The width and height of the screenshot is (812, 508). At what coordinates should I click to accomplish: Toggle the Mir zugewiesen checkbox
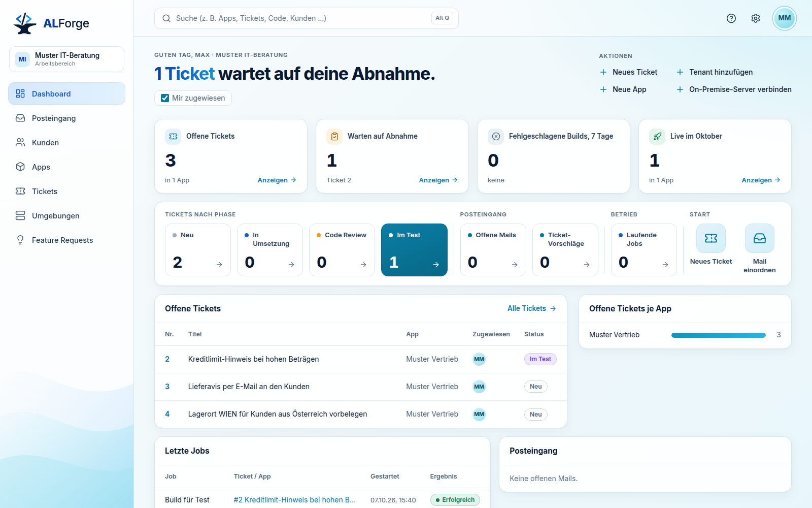[x=165, y=98]
